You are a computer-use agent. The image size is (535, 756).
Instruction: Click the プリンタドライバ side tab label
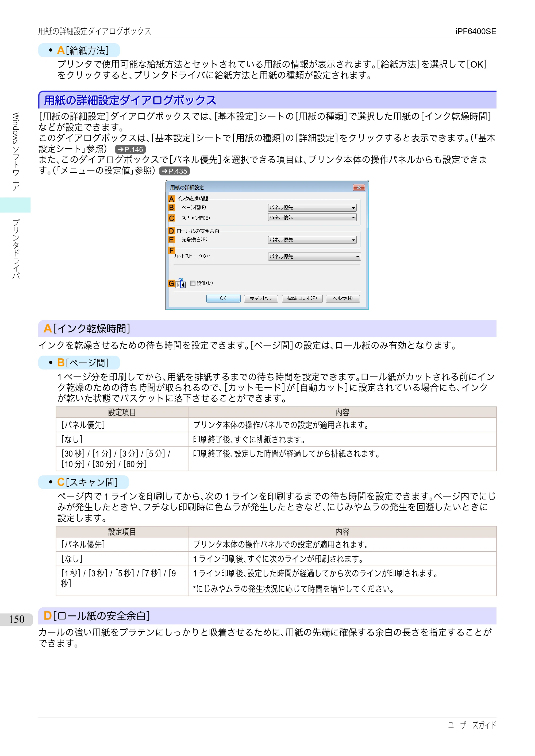tap(16, 249)
